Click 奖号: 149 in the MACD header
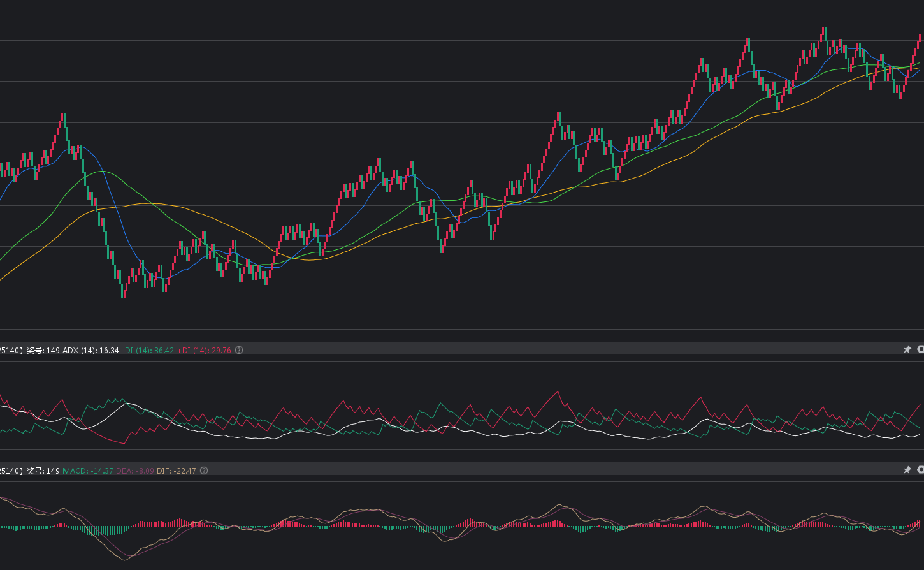Viewport: 924px width, 570px height. click(x=43, y=471)
